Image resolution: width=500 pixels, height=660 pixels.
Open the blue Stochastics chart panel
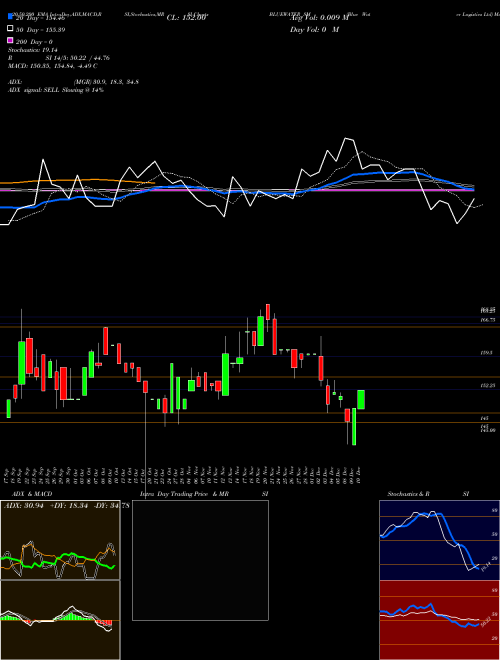439,540
